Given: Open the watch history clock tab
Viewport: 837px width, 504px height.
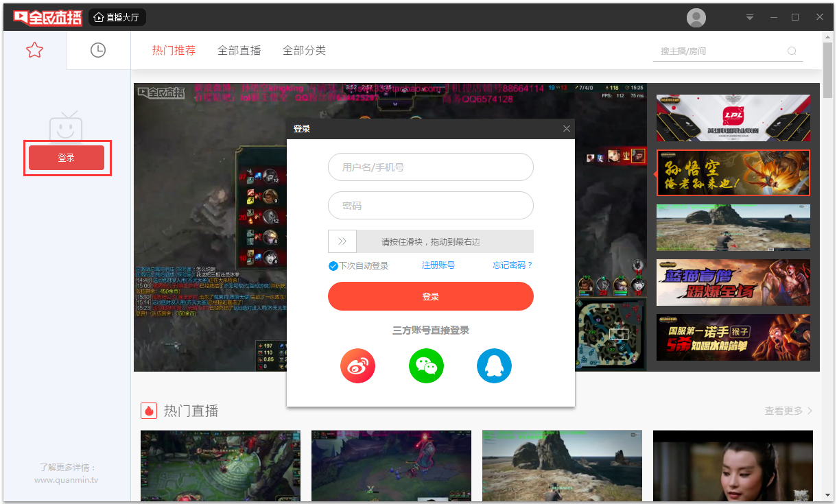Looking at the screenshot, I should tap(98, 50).
